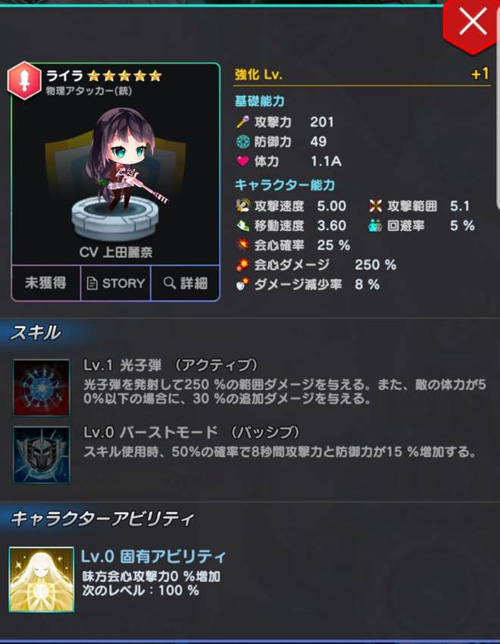The image size is (500, 644).
Task: Select the 光子弾 active skill icon
Action: (x=41, y=387)
